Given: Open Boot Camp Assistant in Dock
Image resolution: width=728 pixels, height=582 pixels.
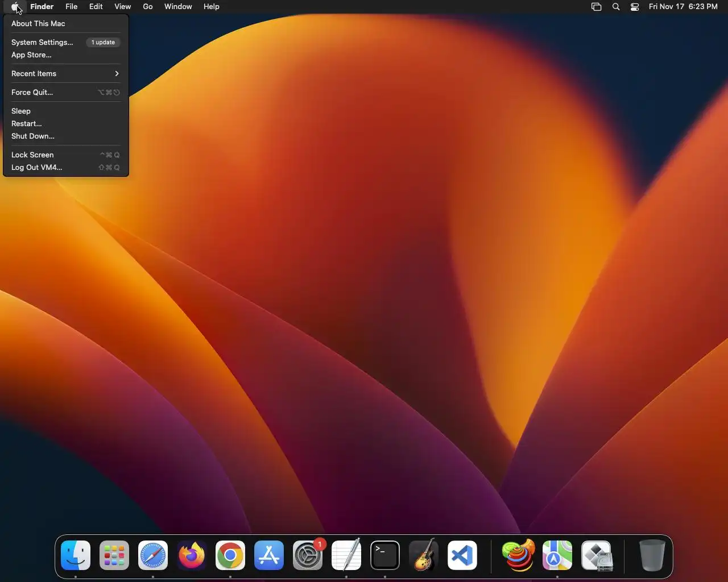Looking at the screenshot, I should click(596, 555).
